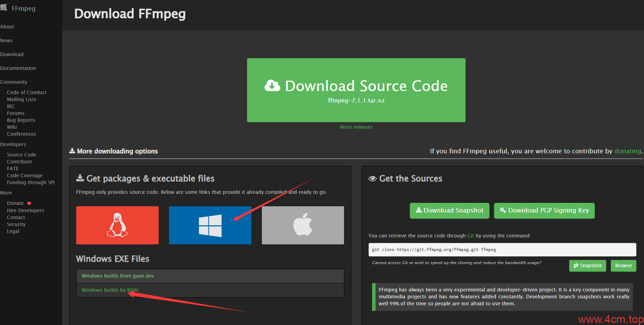Click the git Snapshot button
The height and width of the screenshot is (325, 644).
click(x=588, y=265)
